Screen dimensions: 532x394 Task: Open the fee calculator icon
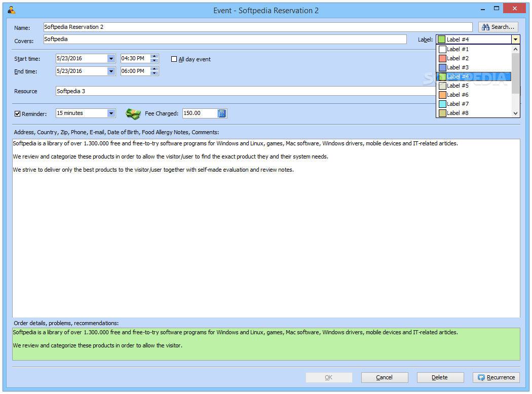(221, 113)
